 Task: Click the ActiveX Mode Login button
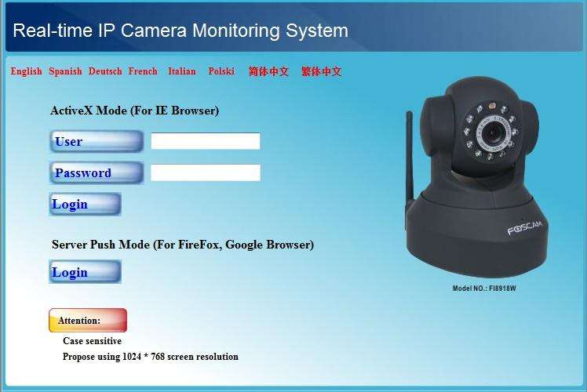[85, 204]
